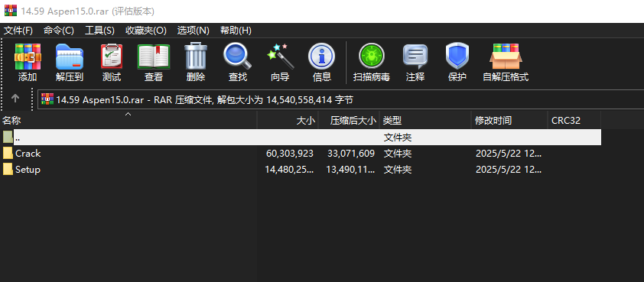
Task: Sort by CRC32 column header
Action: [574, 120]
